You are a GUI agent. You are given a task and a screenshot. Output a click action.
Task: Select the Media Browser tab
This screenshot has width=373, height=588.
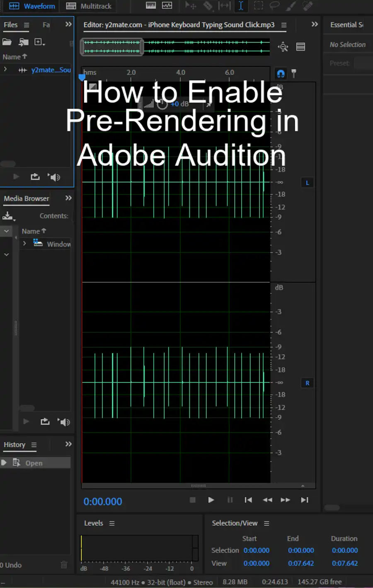[27, 198]
